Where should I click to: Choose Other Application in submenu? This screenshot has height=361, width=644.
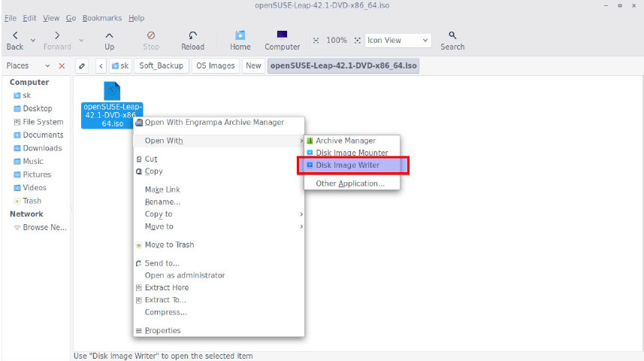(352, 184)
